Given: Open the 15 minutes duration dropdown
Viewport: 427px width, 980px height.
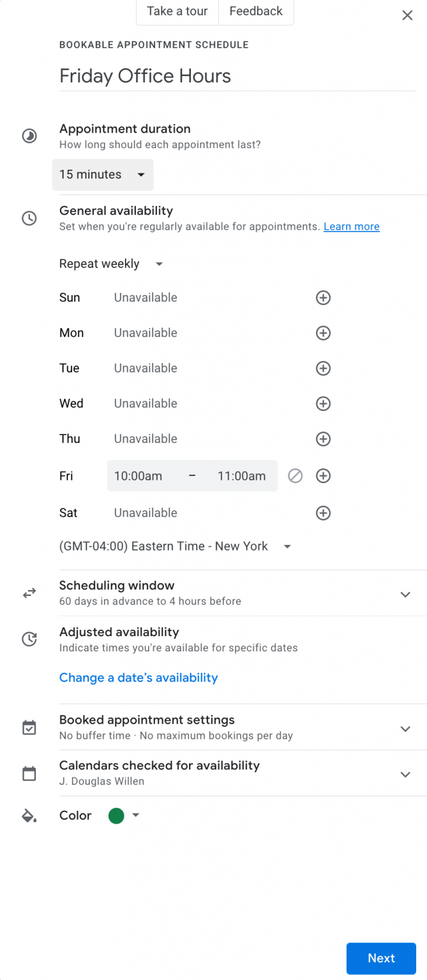Looking at the screenshot, I should point(102,174).
